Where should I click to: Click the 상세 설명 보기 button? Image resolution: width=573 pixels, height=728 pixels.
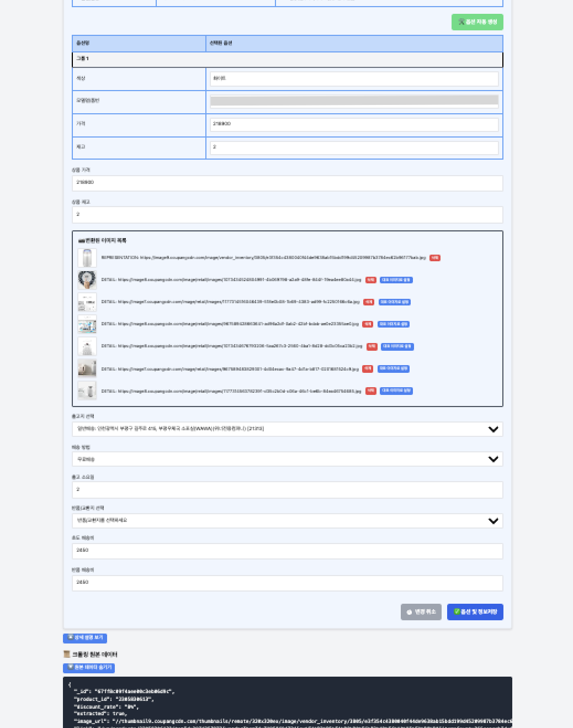85,638
